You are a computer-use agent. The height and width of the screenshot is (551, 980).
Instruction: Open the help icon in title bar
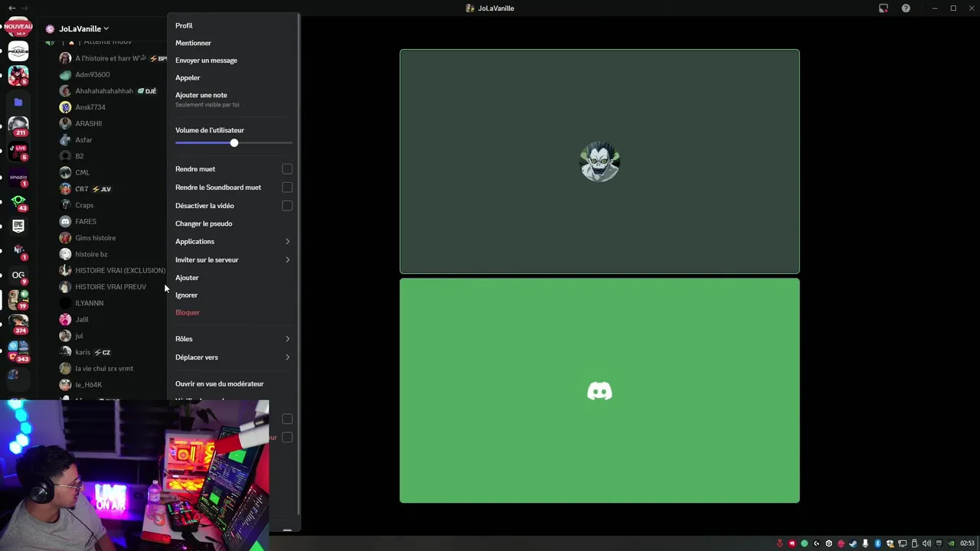click(906, 8)
